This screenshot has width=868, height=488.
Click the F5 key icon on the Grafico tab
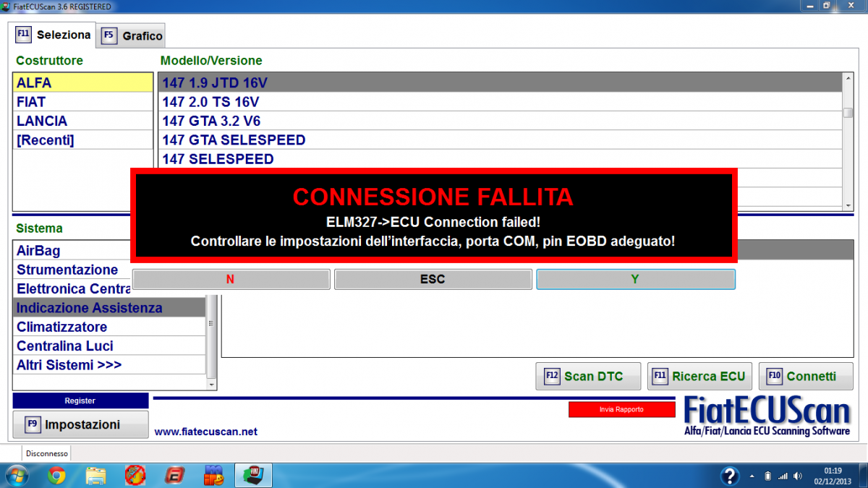point(109,35)
